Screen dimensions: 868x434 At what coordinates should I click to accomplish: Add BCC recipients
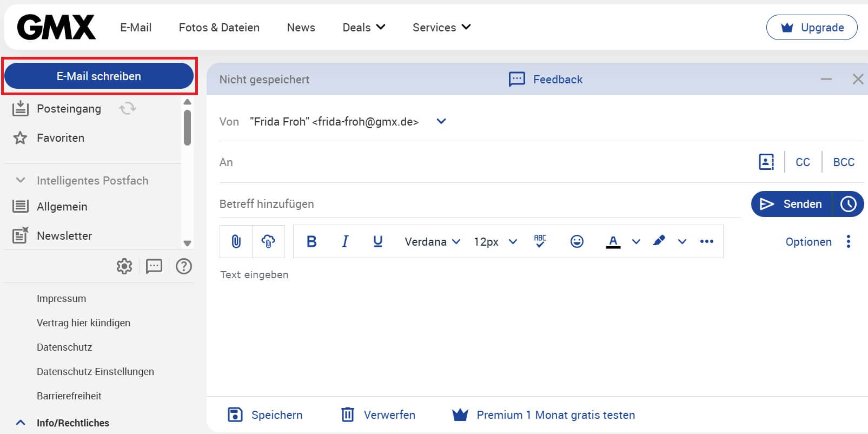(x=844, y=162)
